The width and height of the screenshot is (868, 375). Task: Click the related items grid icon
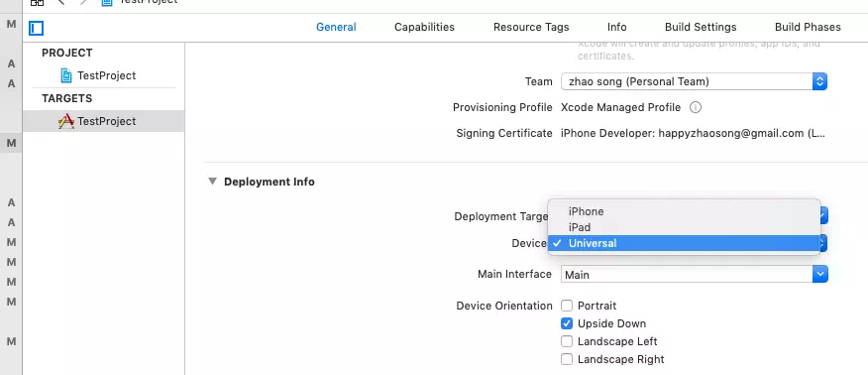[x=37, y=2]
